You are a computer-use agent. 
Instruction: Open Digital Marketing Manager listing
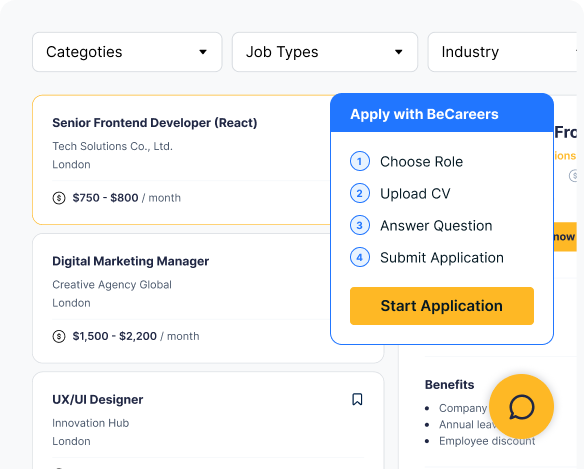coord(130,261)
